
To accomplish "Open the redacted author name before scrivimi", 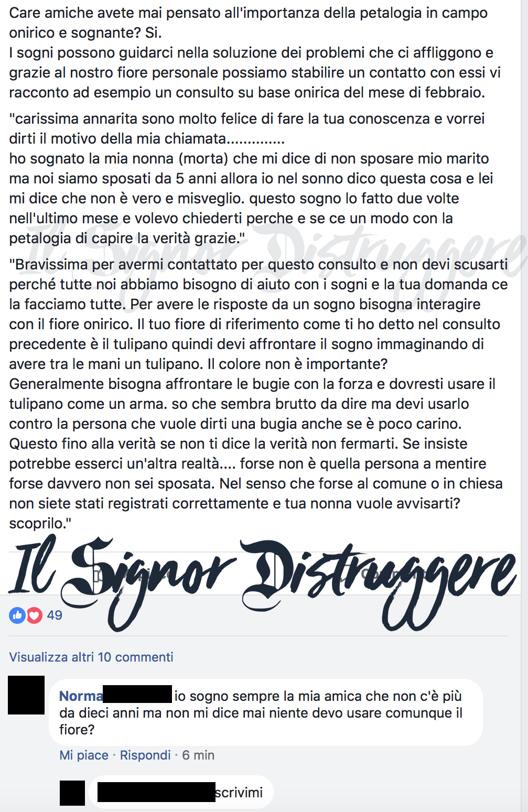I will 156,792.
